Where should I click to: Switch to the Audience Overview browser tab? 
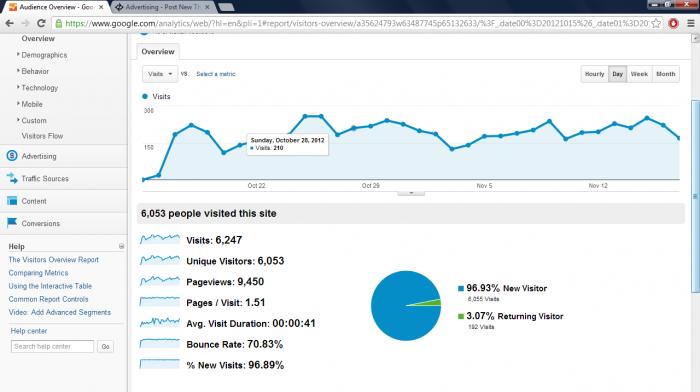[57, 7]
